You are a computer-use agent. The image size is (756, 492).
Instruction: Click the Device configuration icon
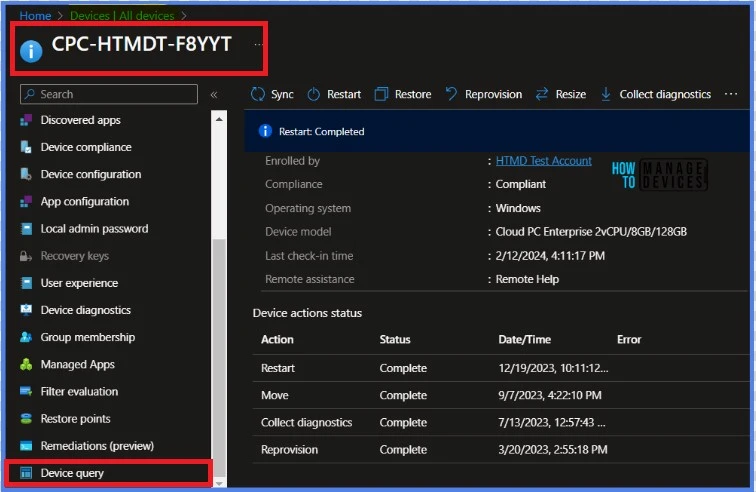[26, 174]
